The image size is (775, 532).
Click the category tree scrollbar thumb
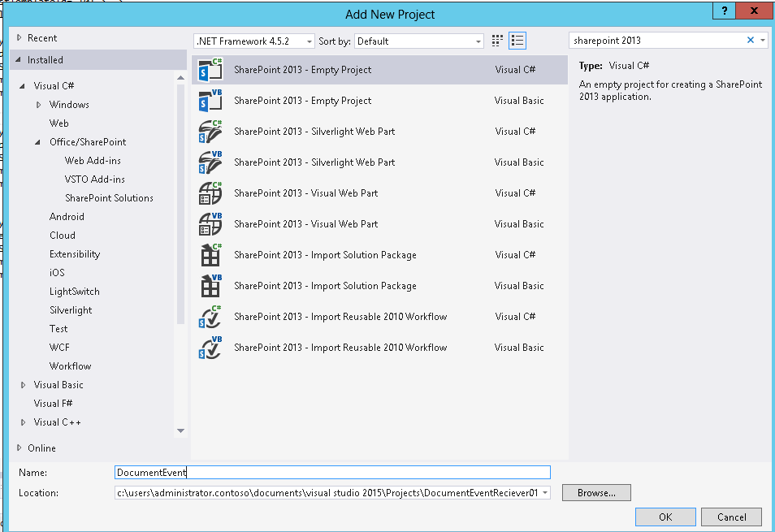click(180, 204)
